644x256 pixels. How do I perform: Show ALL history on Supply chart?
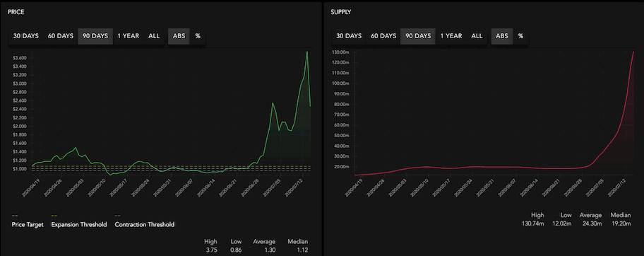click(477, 36)
